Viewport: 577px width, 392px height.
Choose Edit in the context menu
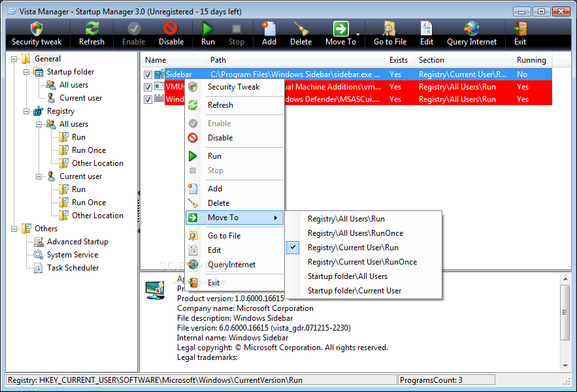pyautogui.click(x=235, y=250)
